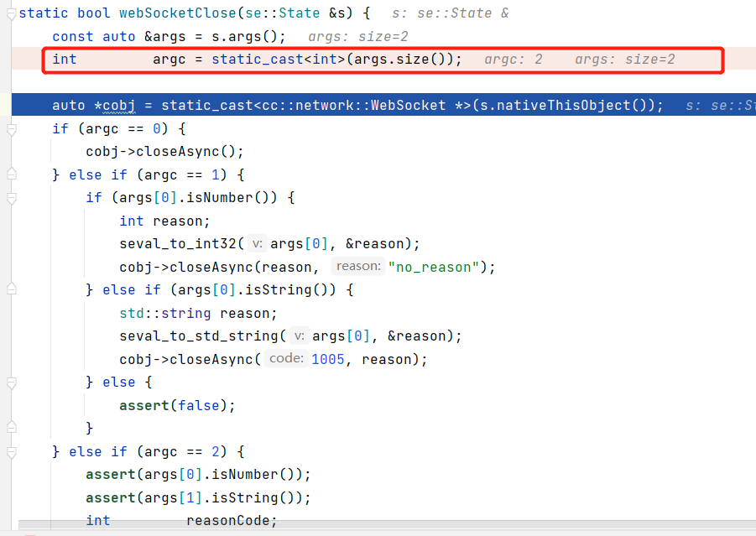Click 's.args()' call on const auto line
The height and width of the screenshot is (536, 756).
coord(244,37)
